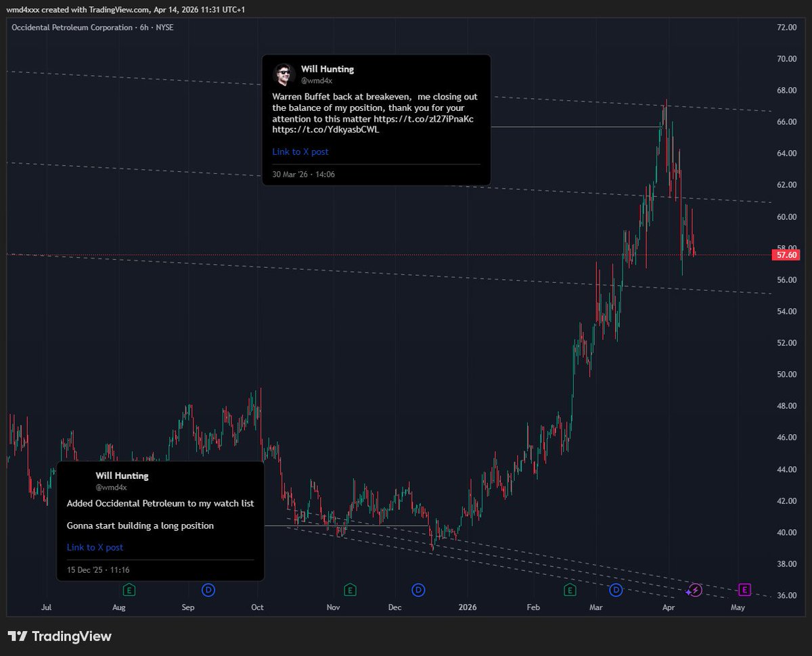The height and width of the screenshot is (656, 812).
Task: Click the 44.00 price axis label
Action: point(786,469)
